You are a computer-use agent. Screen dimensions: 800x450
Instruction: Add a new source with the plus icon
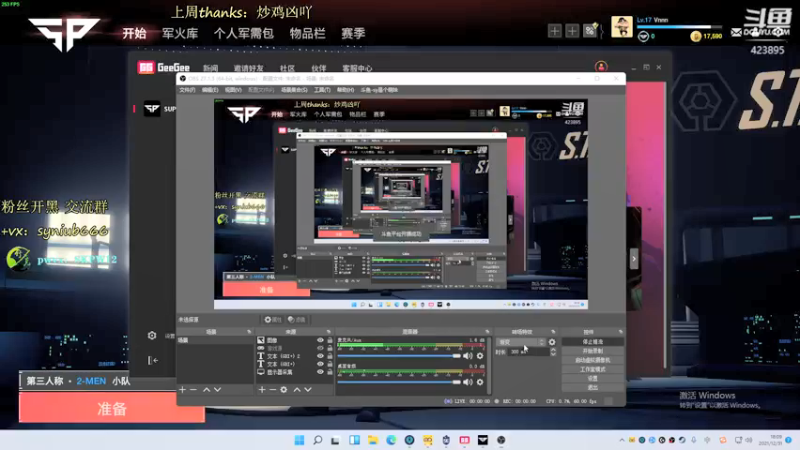[262, 389]
